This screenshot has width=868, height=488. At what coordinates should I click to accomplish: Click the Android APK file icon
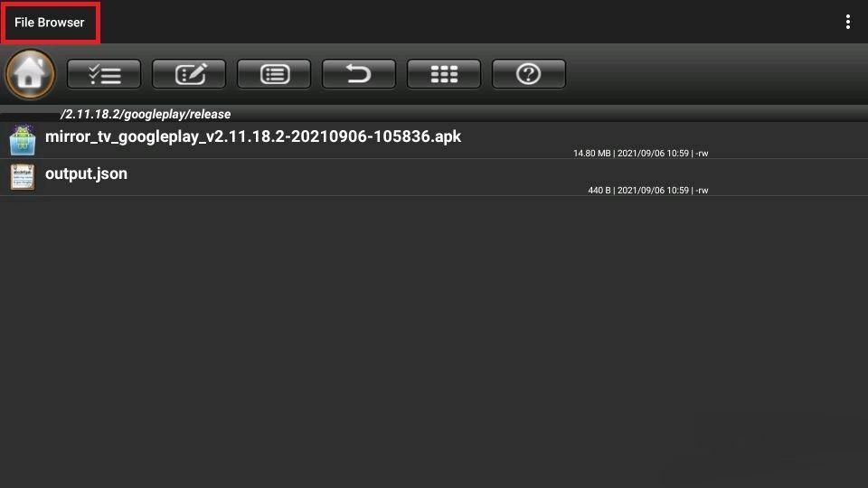[x=23, y=140]
